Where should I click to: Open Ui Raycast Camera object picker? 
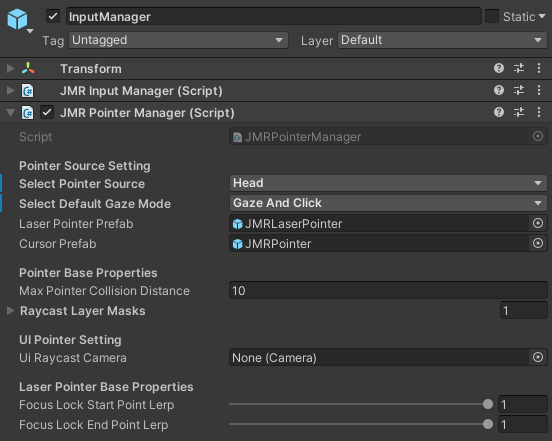(x=538, y=357)
